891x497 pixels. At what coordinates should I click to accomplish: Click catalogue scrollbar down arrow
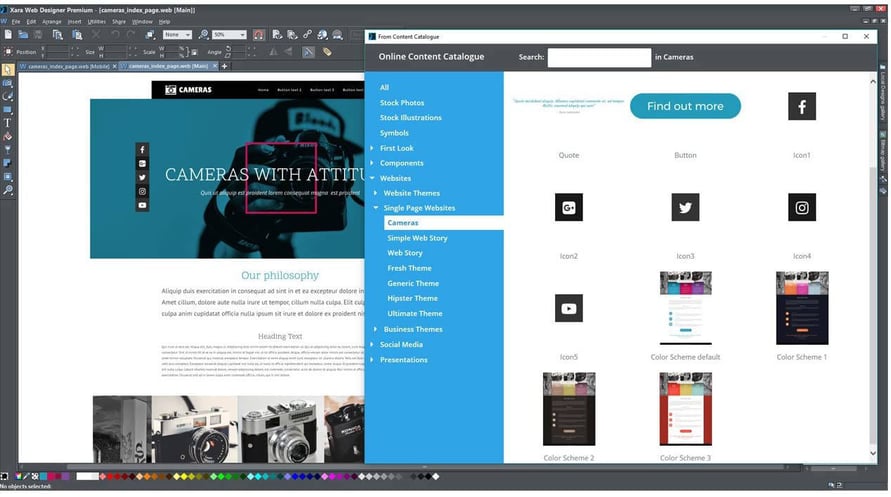point(873,454)
